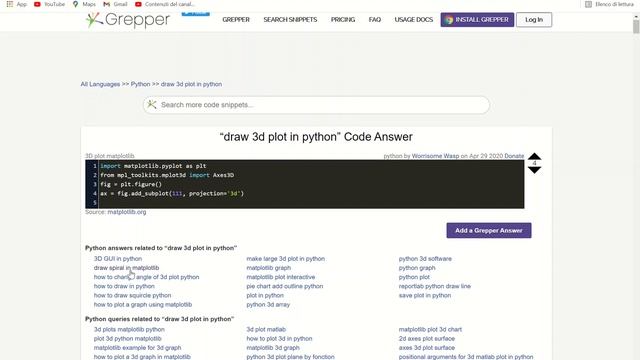Open the FAQ page

tap(375, 20)
